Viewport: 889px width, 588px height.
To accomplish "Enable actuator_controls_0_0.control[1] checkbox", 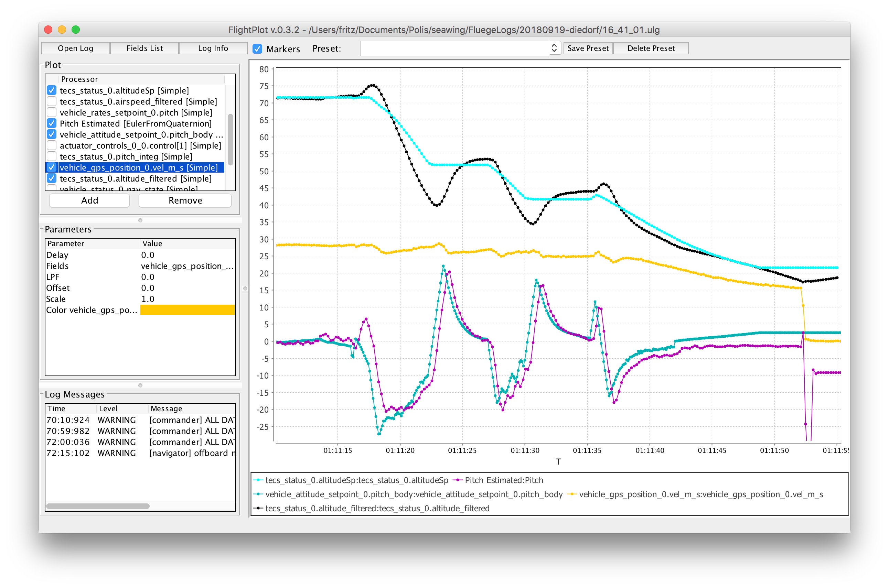I will click(52, 145).
